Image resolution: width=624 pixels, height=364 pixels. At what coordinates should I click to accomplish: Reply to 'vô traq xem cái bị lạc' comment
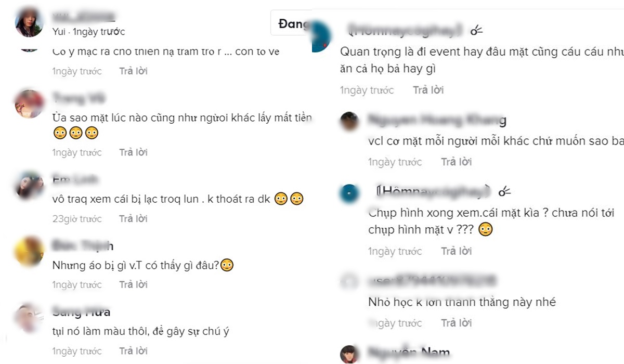click(x=133, y=219)
